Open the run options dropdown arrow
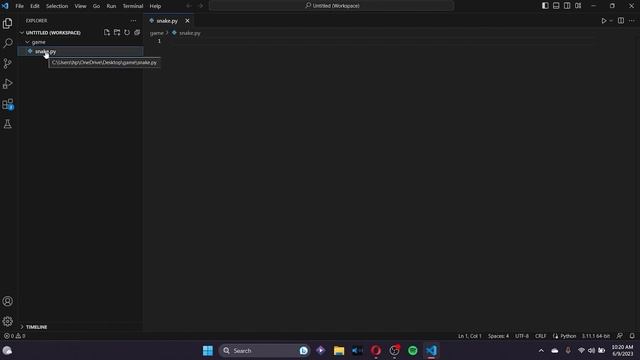The image size is (640, 360). tap(611, 20)
